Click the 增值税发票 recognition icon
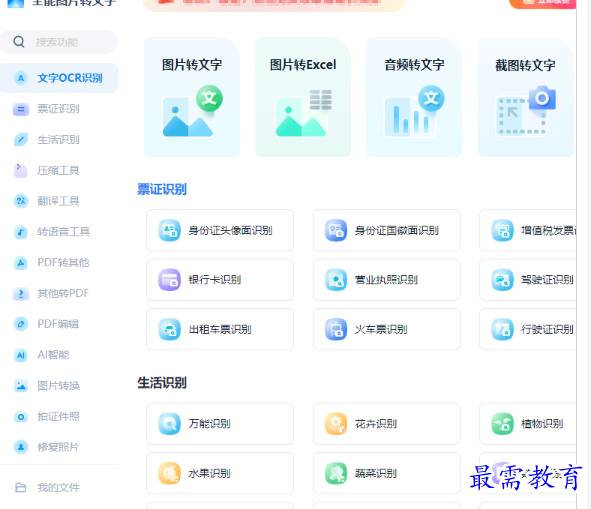The width and height of the screenshot is (591, 509). [502, 230]
